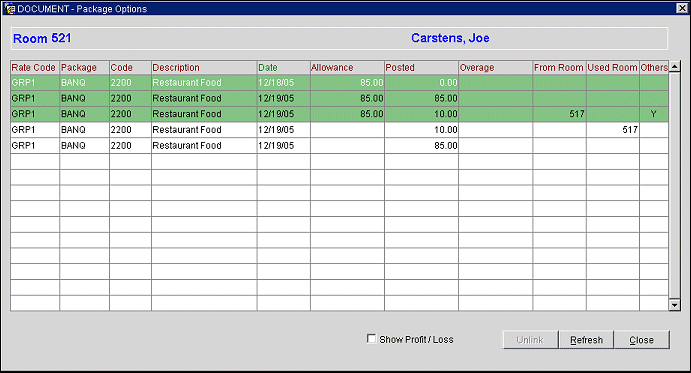Click From Room cell showing 517
691x373 pixels.
(x=559, y=114)
